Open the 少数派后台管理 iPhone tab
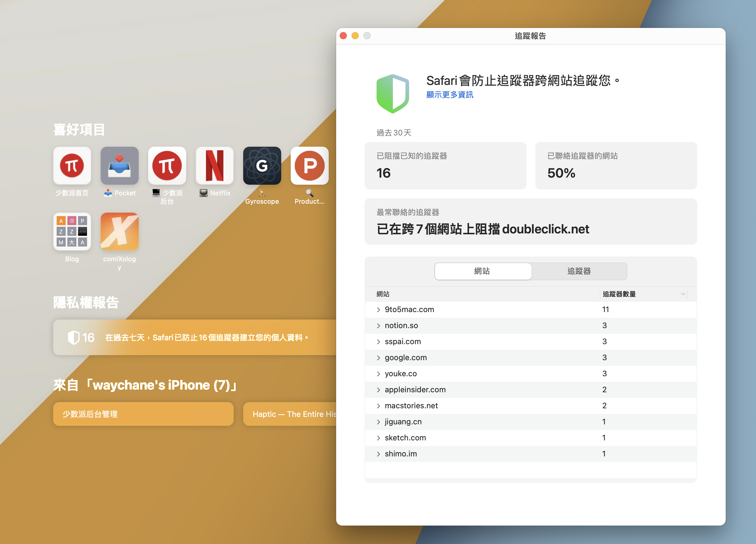 (x=143, y=414)
